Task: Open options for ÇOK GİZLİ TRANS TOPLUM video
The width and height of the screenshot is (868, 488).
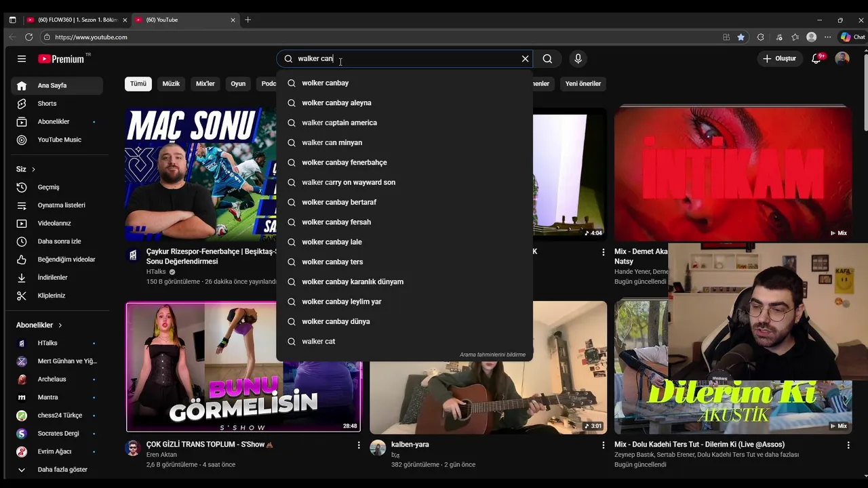Action: [x=359, y=445]
